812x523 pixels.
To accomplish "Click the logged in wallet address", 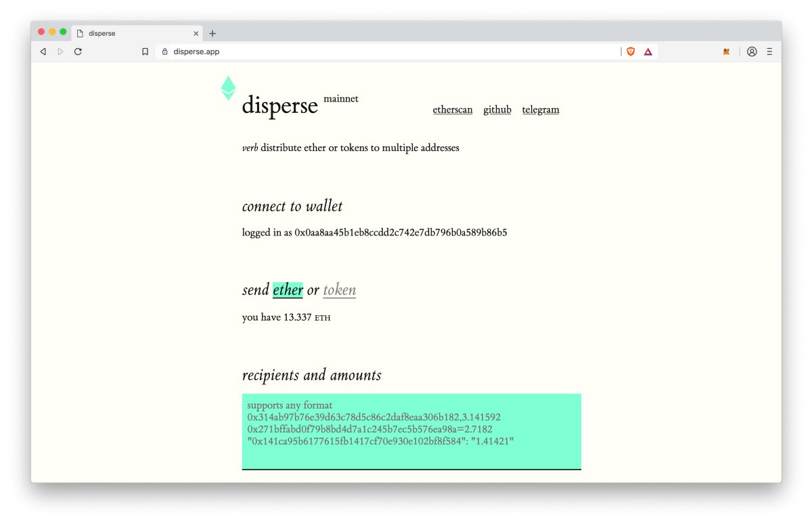I will (401, 233).
